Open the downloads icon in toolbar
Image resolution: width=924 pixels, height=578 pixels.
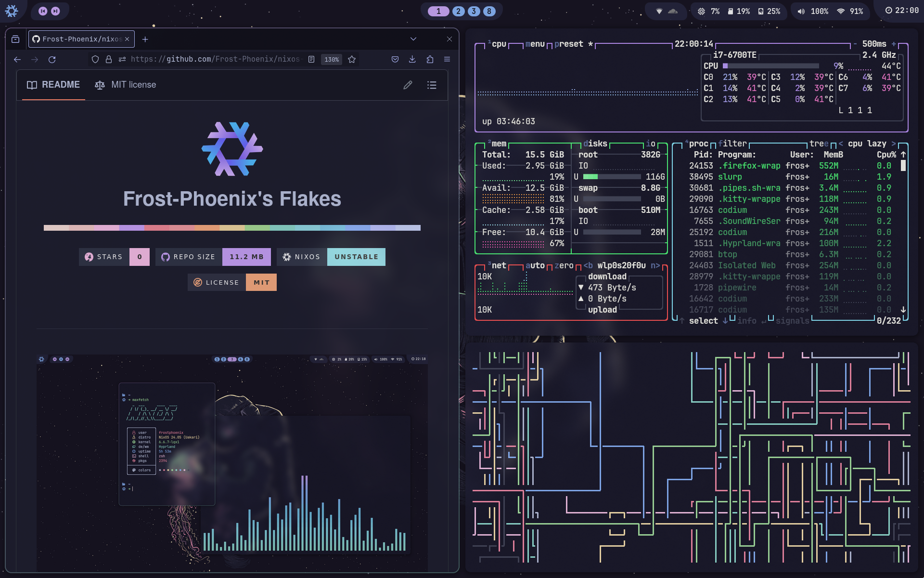click(412, 59)
